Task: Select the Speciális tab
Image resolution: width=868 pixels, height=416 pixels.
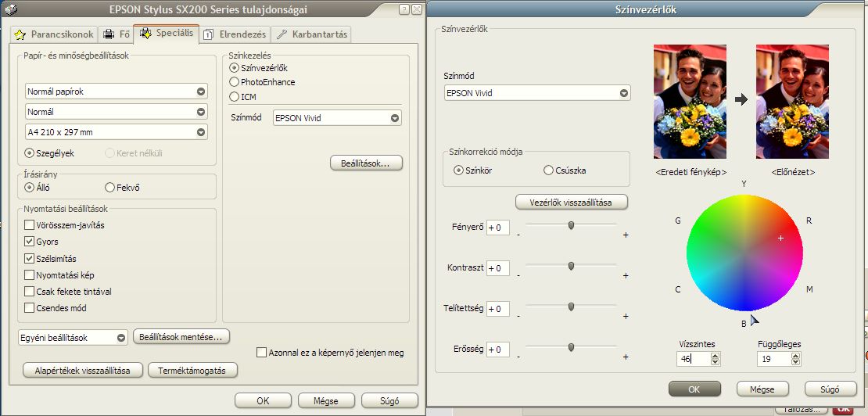Action: tap(167, 33)
